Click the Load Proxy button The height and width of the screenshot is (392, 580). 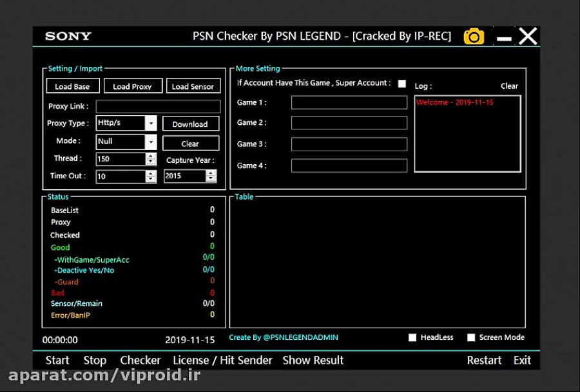133,86
